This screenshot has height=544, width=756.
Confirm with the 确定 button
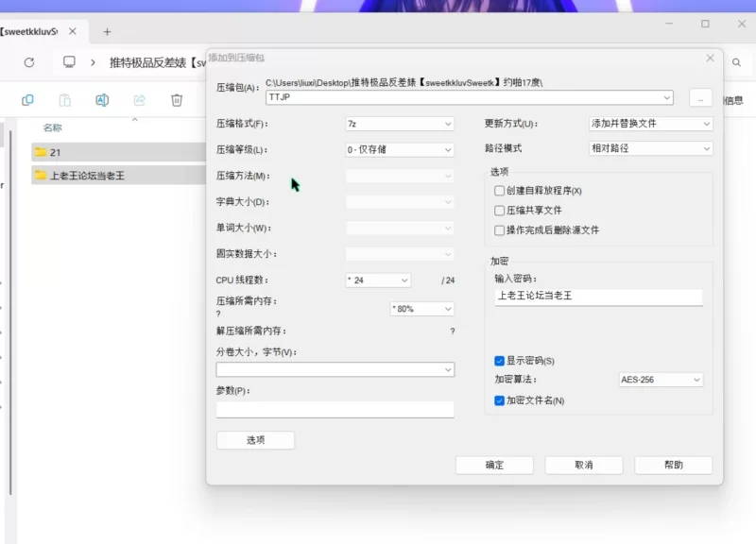494,465
